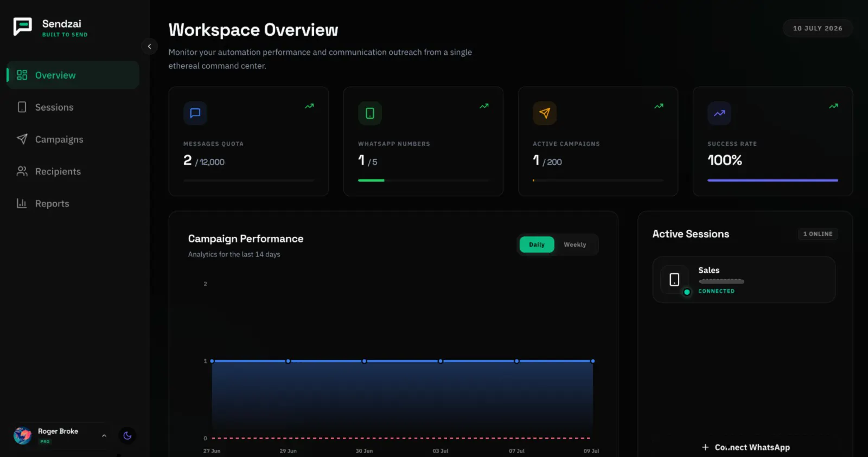The width and height of the screenshot is (868, 457).
Task: Switch chart to Weekly view
Action: coord(575,244)
